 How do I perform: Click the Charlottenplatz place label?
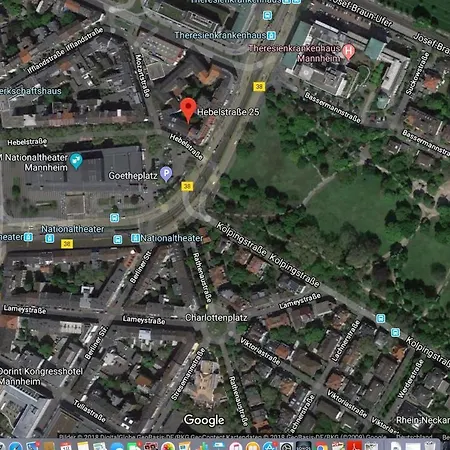click(216, 318)
